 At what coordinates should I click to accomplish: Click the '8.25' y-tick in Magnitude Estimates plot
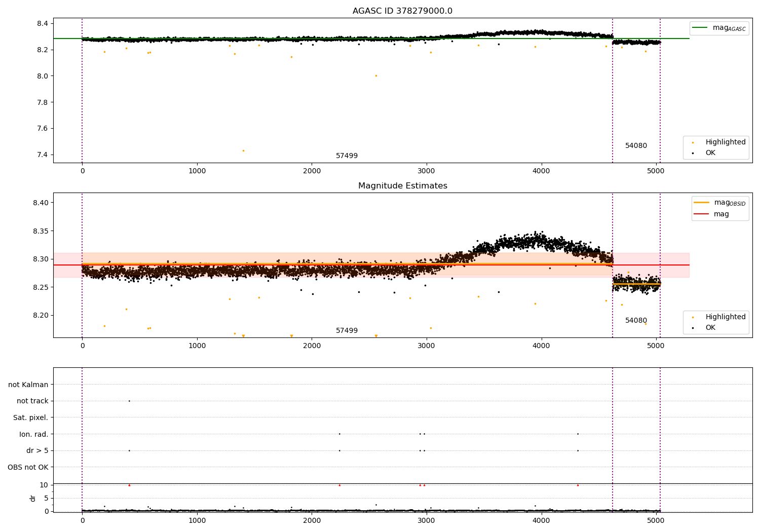click(41, 287)
